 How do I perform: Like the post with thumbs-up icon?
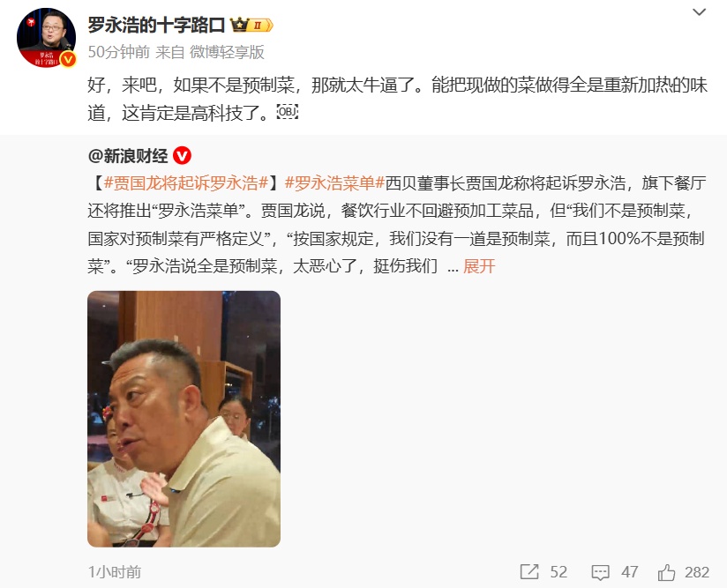point(666,572)
